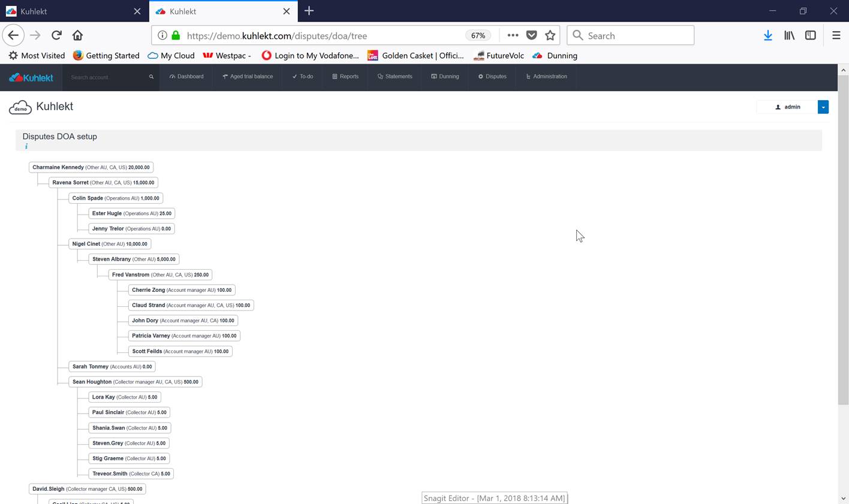This screenshot has width=849, height=504.
Task: Open the Downloads arrow panel
Action: [x=767, y=35]
